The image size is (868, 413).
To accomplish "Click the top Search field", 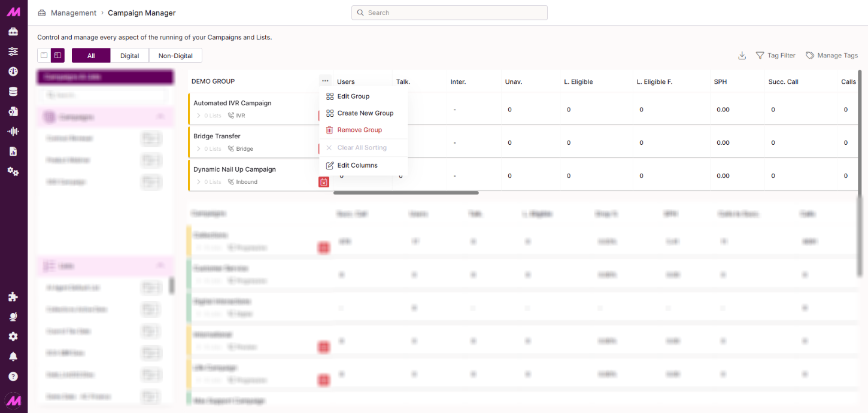I will [x=449, y=13].
